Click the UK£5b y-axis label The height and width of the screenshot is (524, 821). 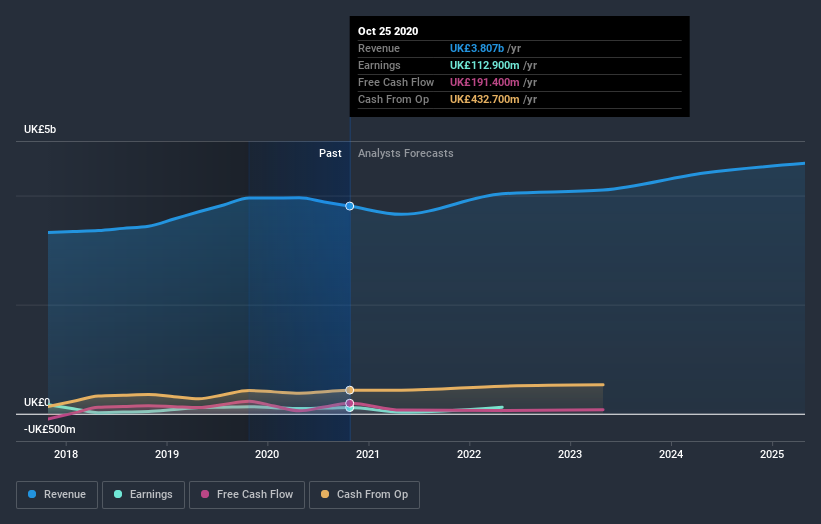[x=40, y=129]
